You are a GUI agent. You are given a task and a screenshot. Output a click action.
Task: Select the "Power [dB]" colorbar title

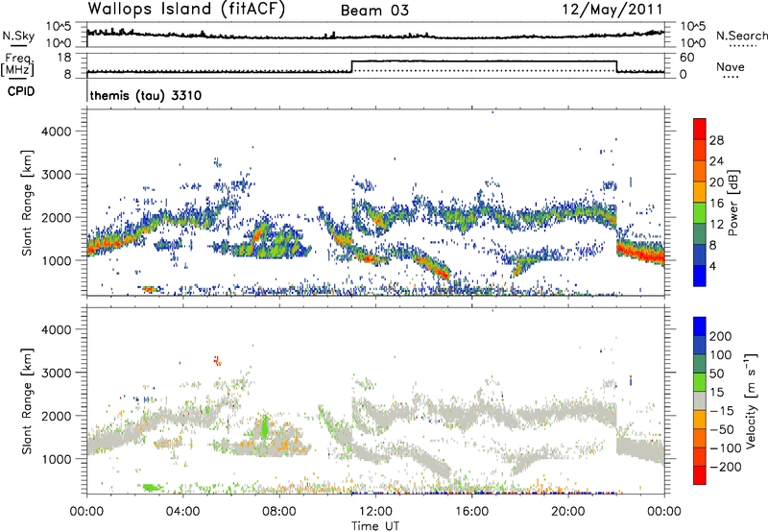[x=733, y=203]
